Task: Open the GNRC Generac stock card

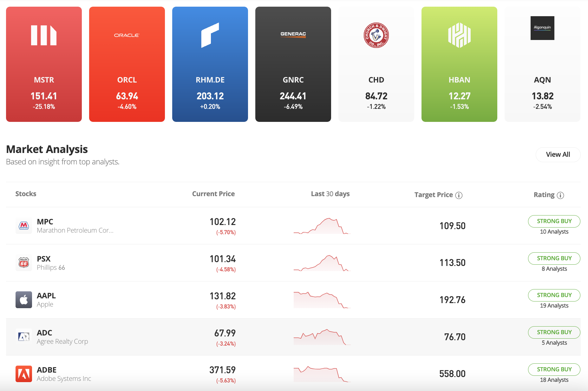Action: coord(293,64)
